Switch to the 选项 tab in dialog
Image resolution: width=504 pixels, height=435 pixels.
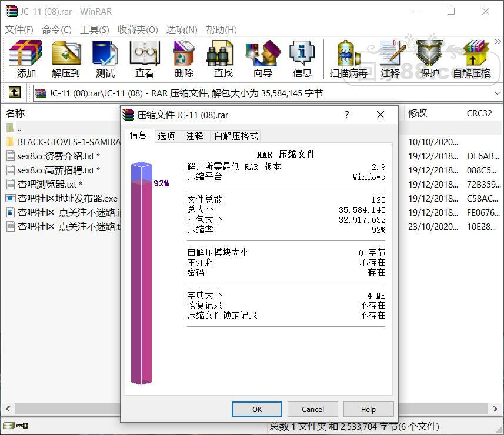tap(166, 136)
